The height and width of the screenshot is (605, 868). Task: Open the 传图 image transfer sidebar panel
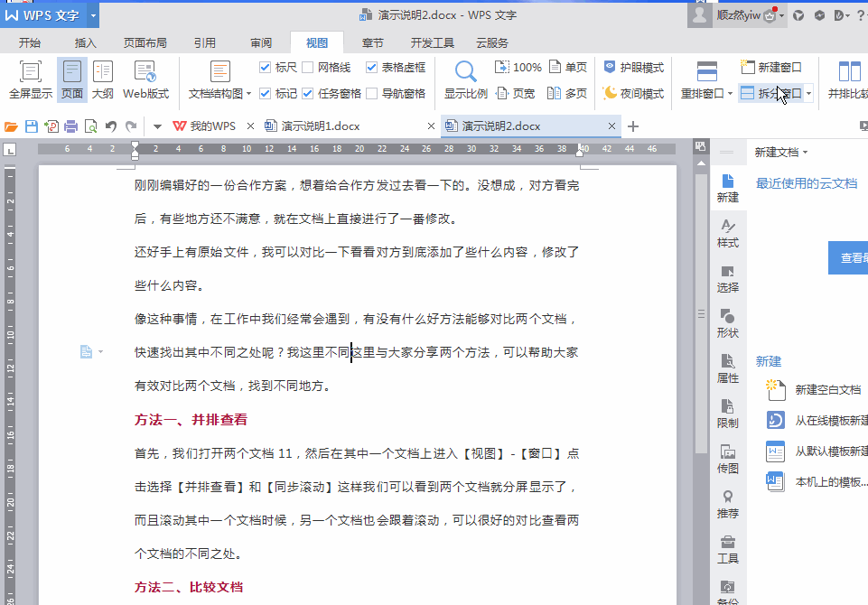click(728, 460)
